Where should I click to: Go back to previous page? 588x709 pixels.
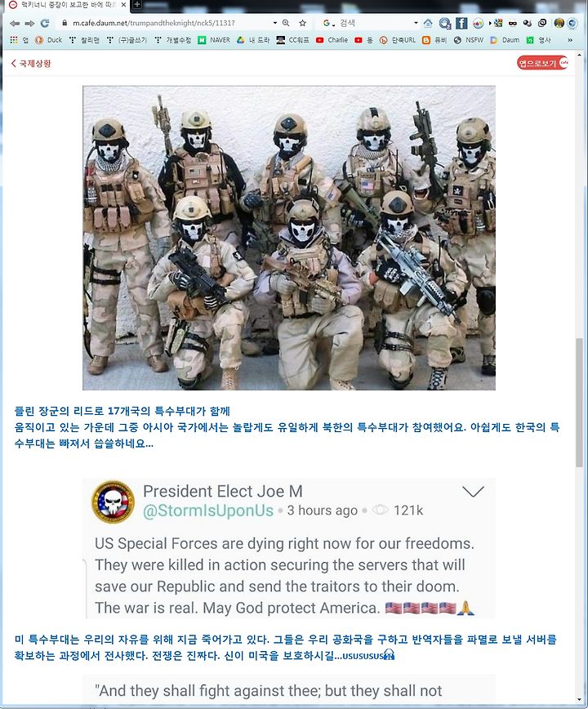[15, 23]
